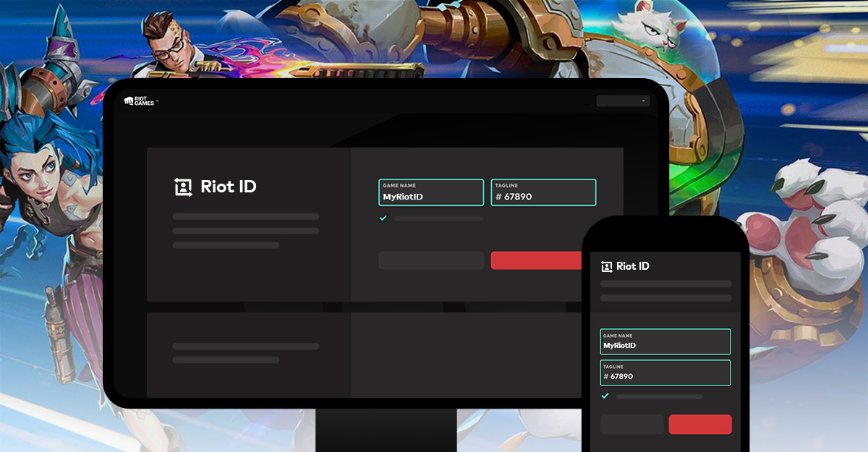Click the red save button on desktop

[x=537, y=260]
